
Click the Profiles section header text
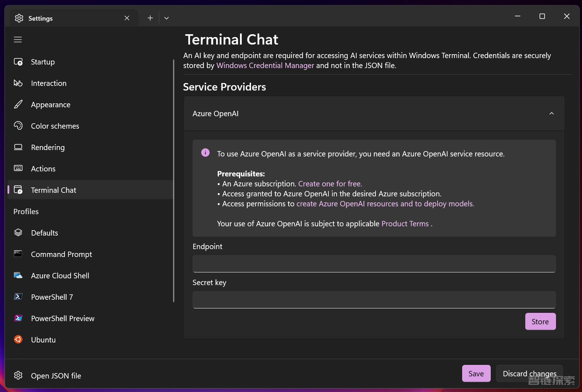pyautogui.click(x=26, y=211)
